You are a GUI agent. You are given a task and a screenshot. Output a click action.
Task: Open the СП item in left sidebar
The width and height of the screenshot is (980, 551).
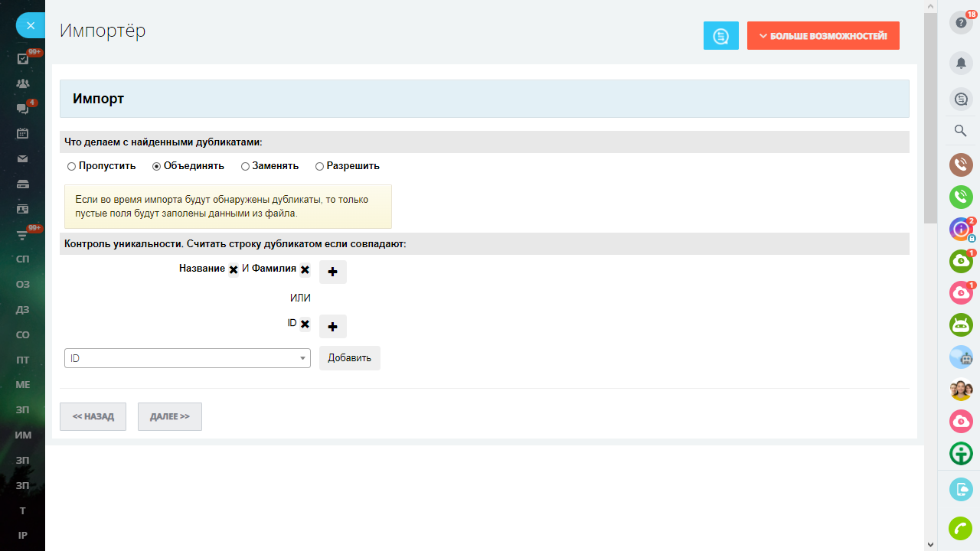pos(23,259)
